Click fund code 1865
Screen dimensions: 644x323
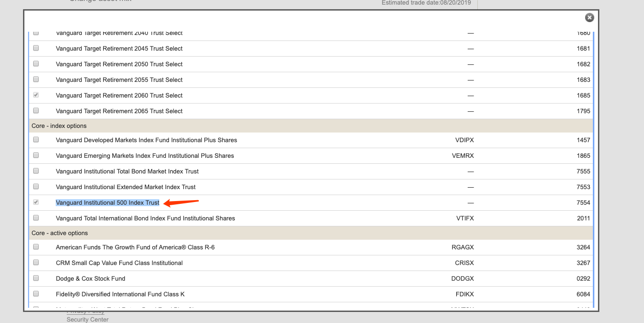tap(583, 156)
